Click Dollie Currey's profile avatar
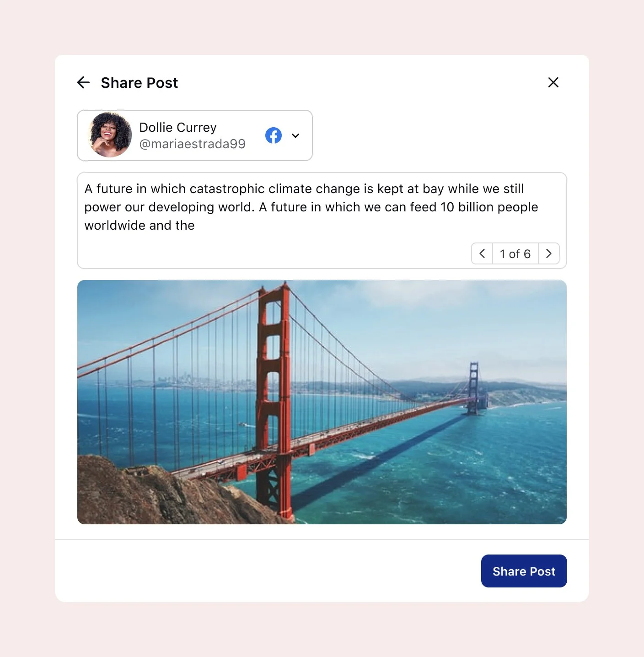 110,135
